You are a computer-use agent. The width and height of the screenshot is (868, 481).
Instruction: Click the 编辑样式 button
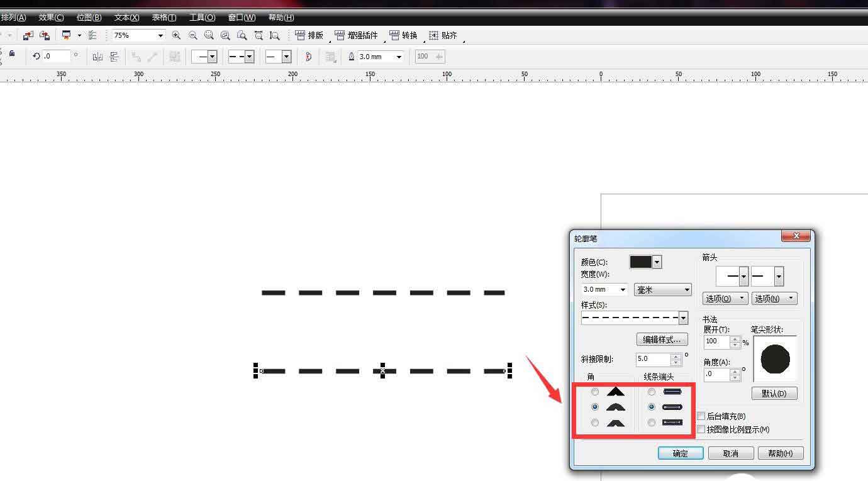point(662,340)
